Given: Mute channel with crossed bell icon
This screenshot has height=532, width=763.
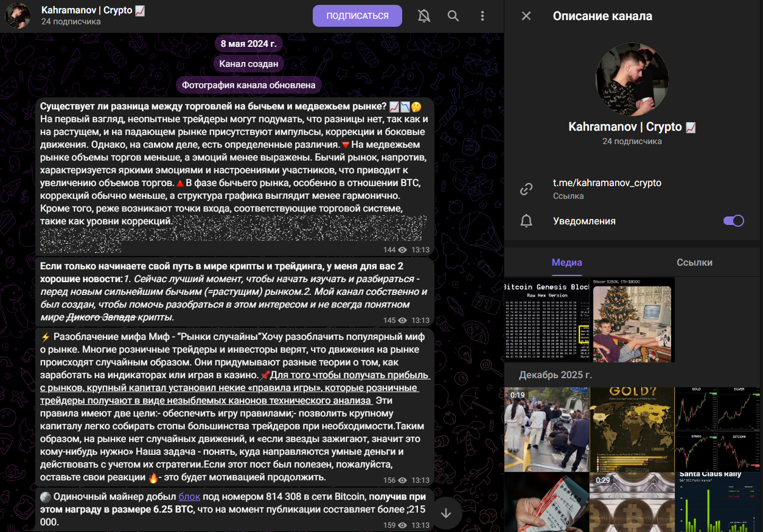Looking at the screenshot, I should (x=424, y=16).
